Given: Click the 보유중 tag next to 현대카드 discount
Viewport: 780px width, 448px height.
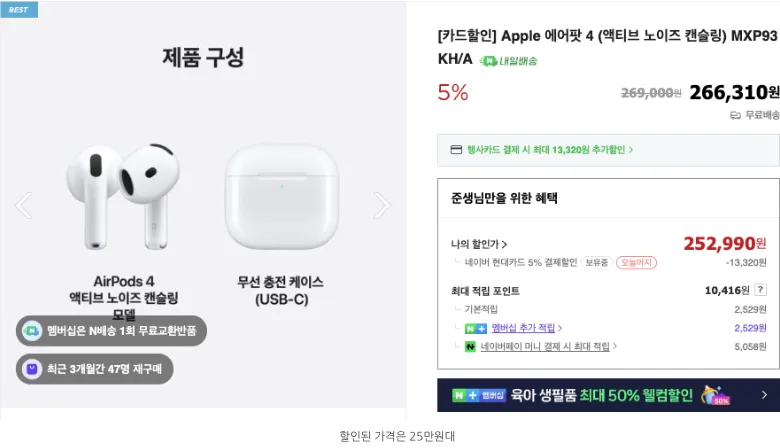Looking at the screenshot, I should click(596, 263).
